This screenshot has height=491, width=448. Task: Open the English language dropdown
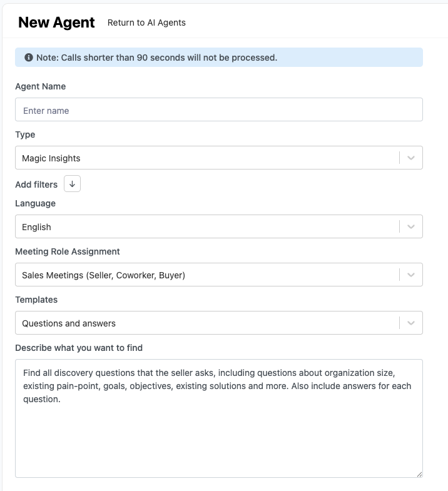[206, 227]
